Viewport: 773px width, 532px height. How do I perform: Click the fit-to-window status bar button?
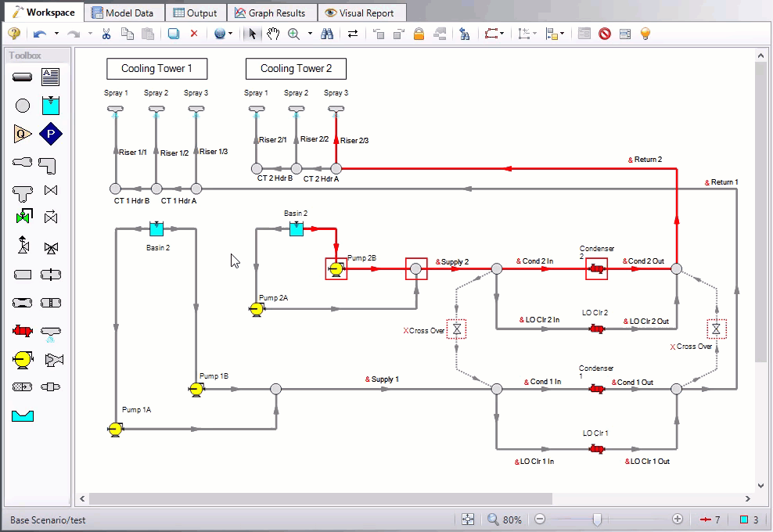468,519
